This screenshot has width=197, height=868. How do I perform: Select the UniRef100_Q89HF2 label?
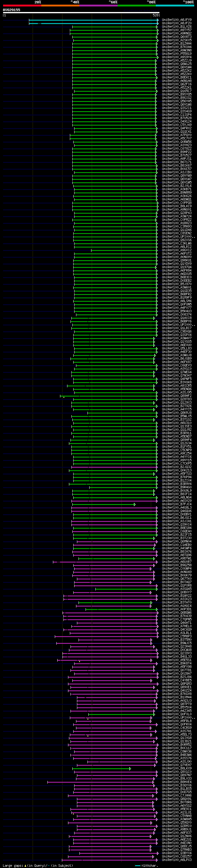[x=177, y=396]
